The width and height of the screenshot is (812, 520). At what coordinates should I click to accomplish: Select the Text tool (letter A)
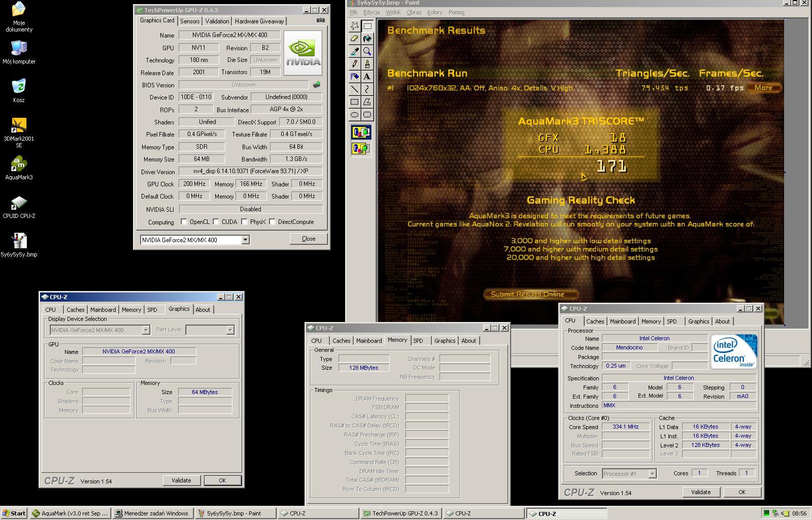pyautogui.click(x=367, y=77)
